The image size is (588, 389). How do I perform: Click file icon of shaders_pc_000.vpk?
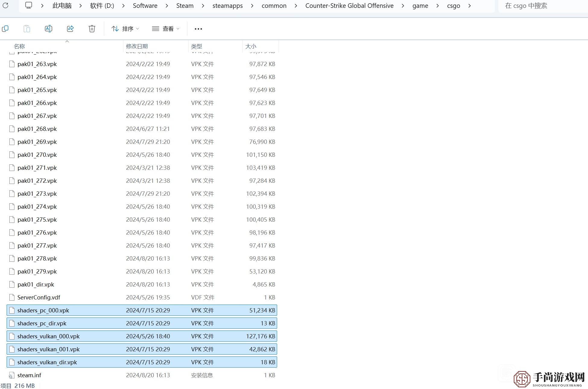tap(12, 310)
